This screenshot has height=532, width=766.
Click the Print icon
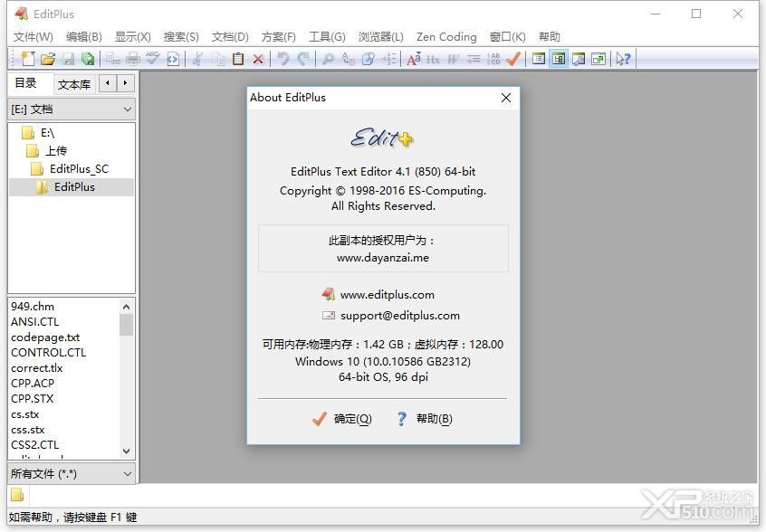[133, 59]
